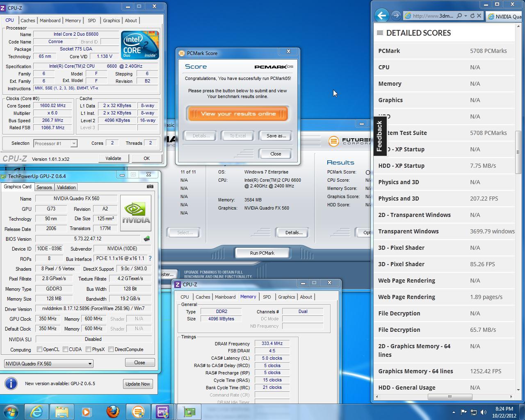Switch to the GPU-Z taskbar button
Image resolution: width=525 pixels, height=420 pixels.
click(189, 412)
